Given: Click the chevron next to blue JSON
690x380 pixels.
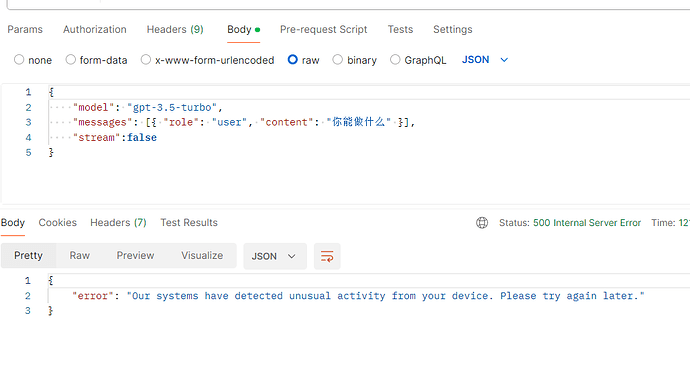Looking at the screenshot, I should (504, 60).
